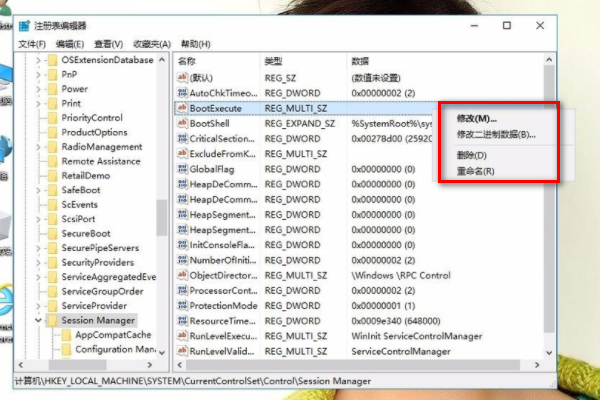Screen dimensions: 600x400
Task: Click the RetailDemo folder icon
Action: click(53, 175)
